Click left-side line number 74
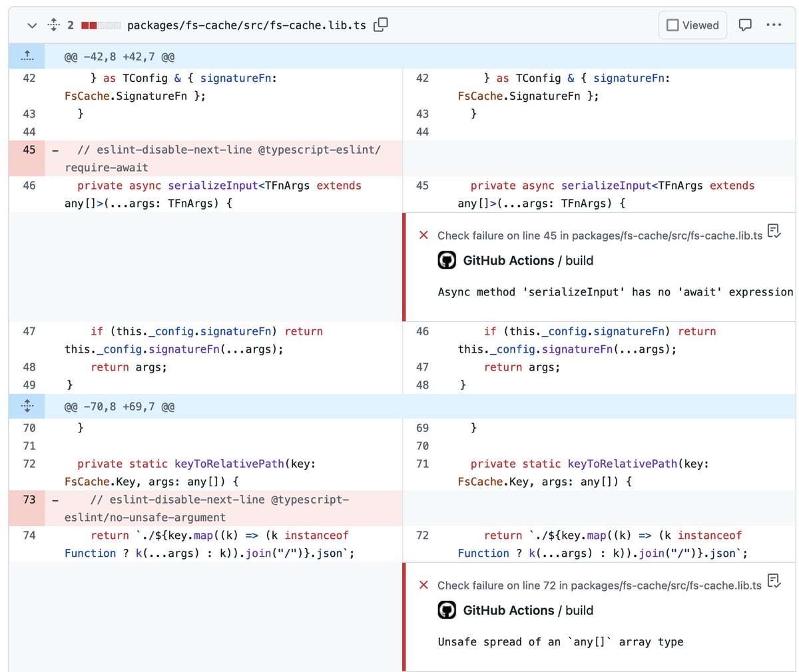Screen dimensions: 799x672 (29, 536)
